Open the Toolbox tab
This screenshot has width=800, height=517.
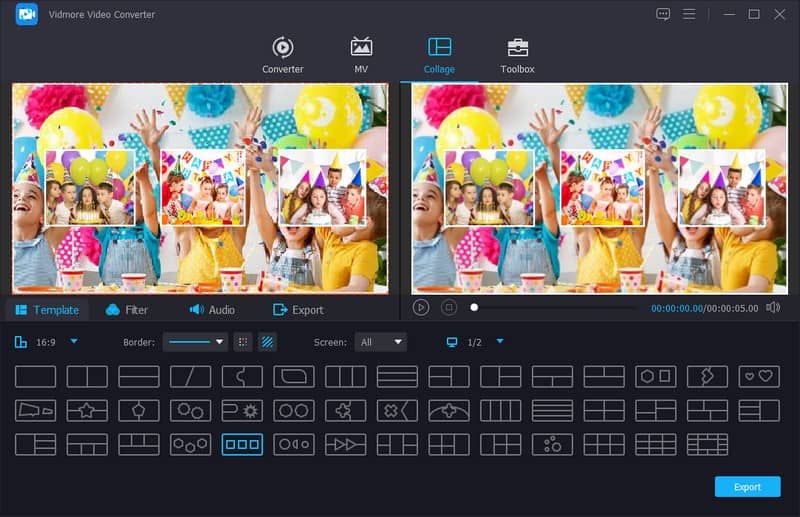(517, 55)
